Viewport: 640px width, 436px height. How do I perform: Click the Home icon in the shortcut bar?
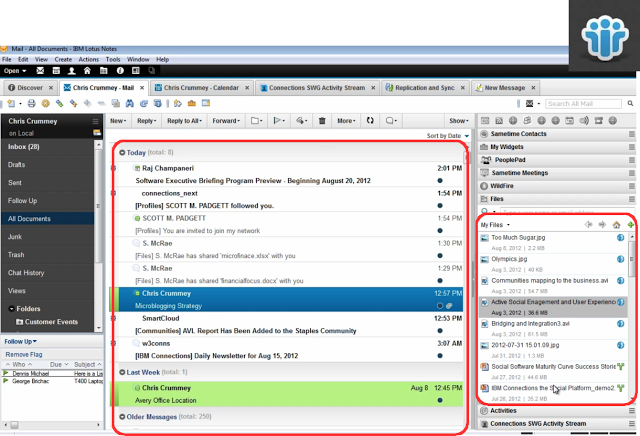coord(87,71)
